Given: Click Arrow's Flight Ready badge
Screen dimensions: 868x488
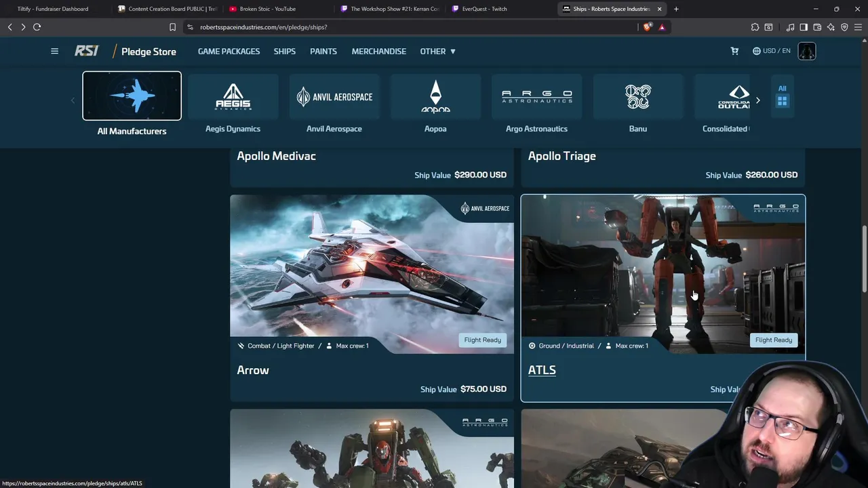Looking at the screenshot, I should pyautogui.click(x=483, y=340).
